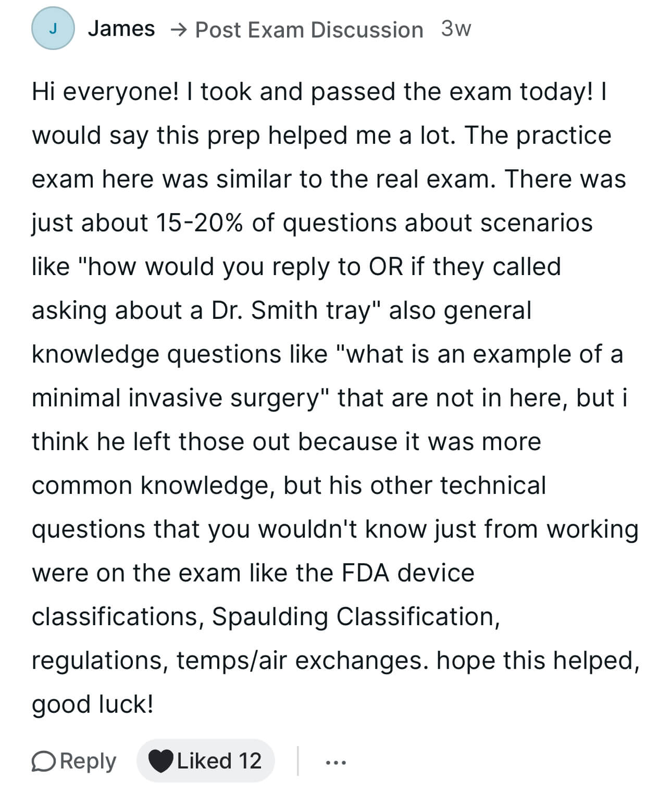The height and width of the screenshot is (794, 672).
Task: Click the Reply text label
Action: pyautogui.click(x=88, y=761)
